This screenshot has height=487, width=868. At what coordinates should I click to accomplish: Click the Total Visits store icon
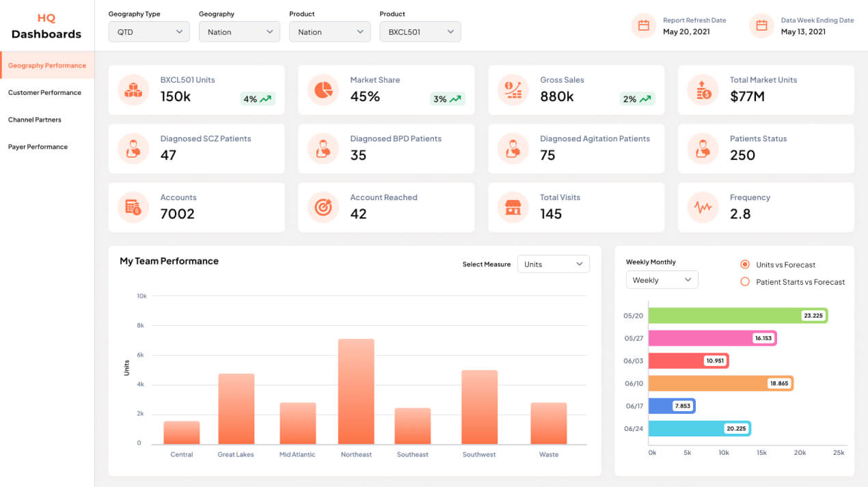click(x=513, y=208)
